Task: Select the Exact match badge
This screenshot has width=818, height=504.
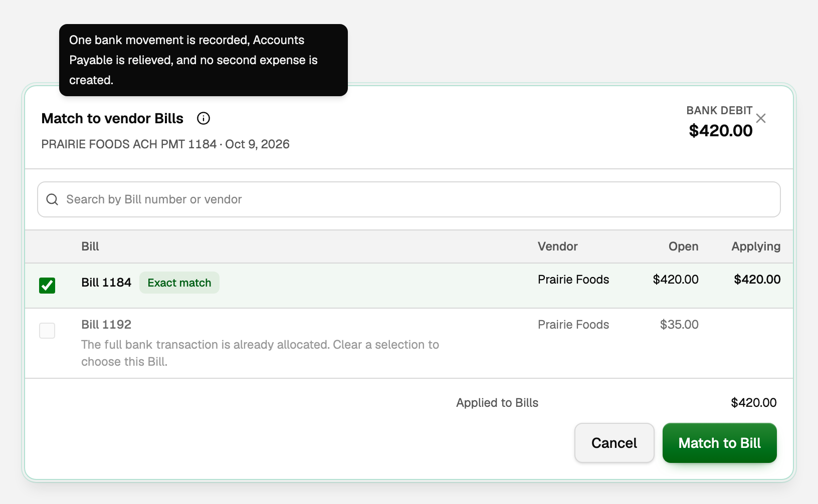Action: click(x=179, y=283)
